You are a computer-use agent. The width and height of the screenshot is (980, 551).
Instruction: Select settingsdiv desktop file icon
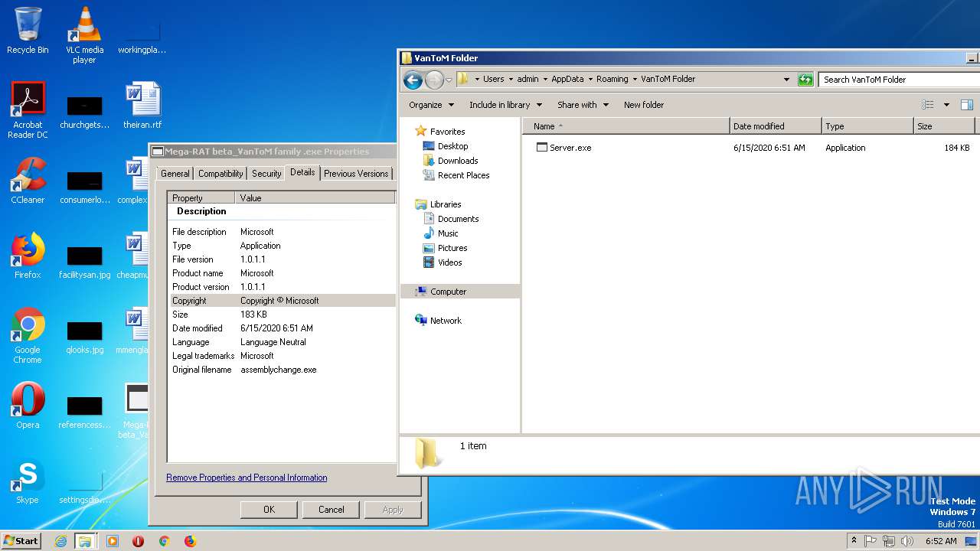[x=84, y=486]
